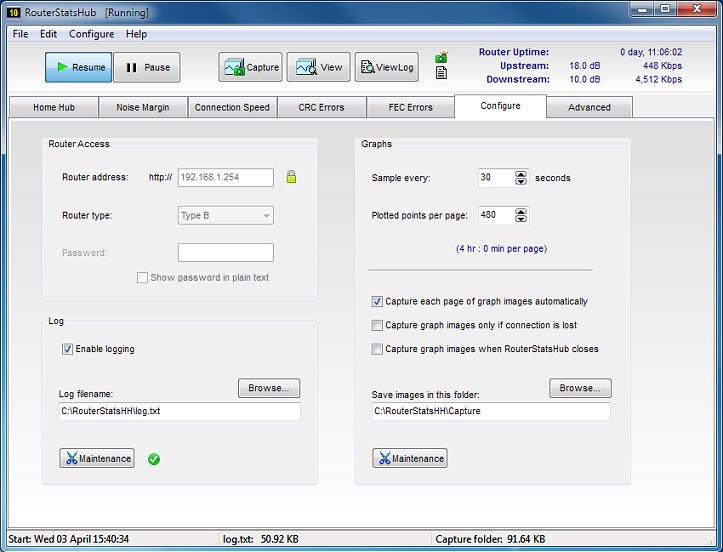Open the graph View toolbar button
Image resolution: width=723 pixels, height=552 pixels.
(318, 67)
